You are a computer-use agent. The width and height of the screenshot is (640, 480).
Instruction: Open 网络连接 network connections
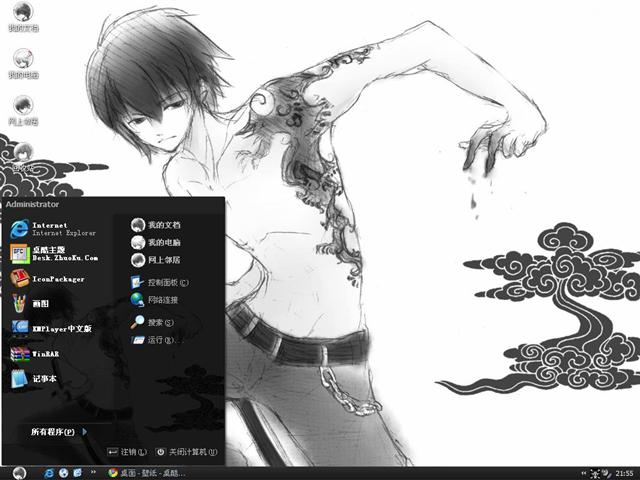154,300
